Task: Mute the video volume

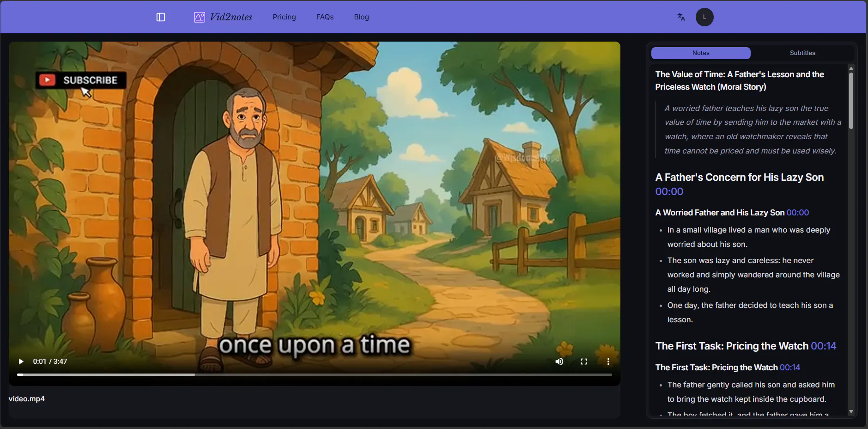Action: click(x=559, y=362)
